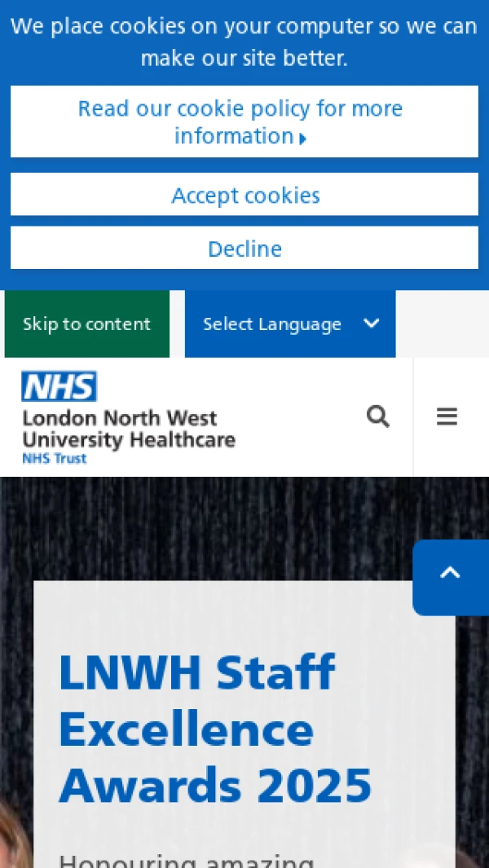Open the Select Language dropdown
Image resolution: width=489 pixels, height=868 pixels.
click(x=290, y=324)
